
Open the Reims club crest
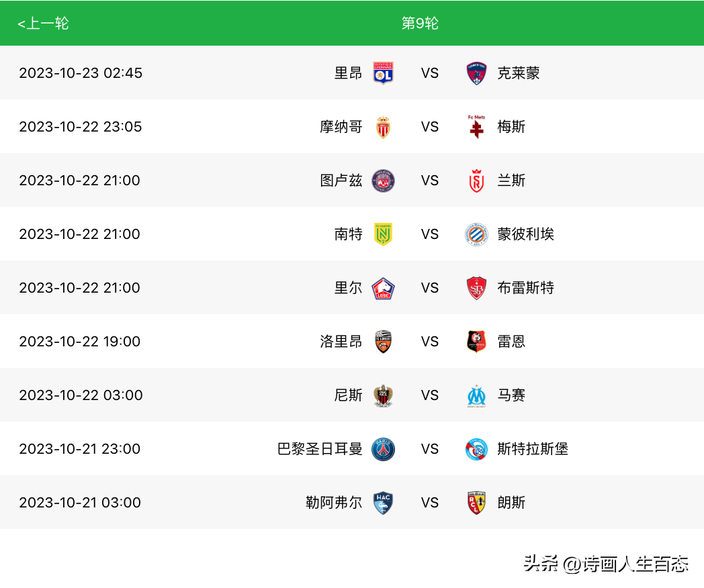pyautogui.click(x=476, y=181)
